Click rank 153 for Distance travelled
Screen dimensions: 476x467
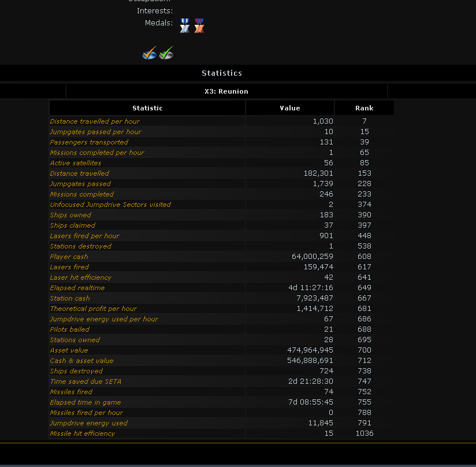(x=365, y=173)
